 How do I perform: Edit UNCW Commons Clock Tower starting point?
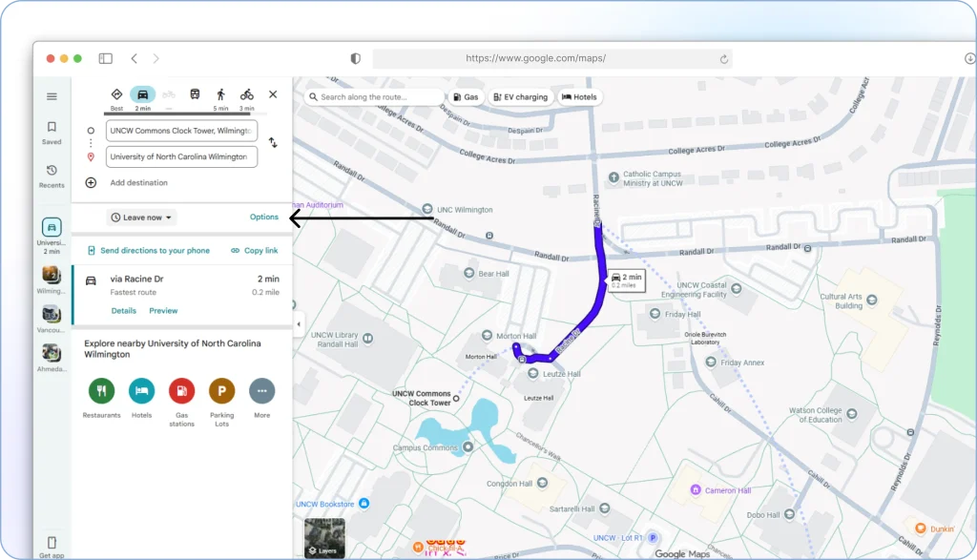181,131
